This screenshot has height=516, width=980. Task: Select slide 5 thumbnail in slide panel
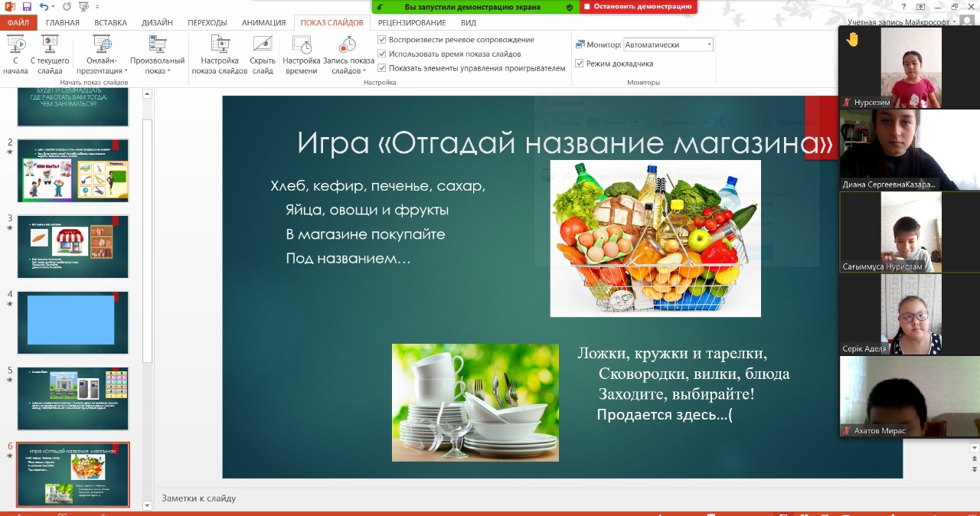(73, 397)
